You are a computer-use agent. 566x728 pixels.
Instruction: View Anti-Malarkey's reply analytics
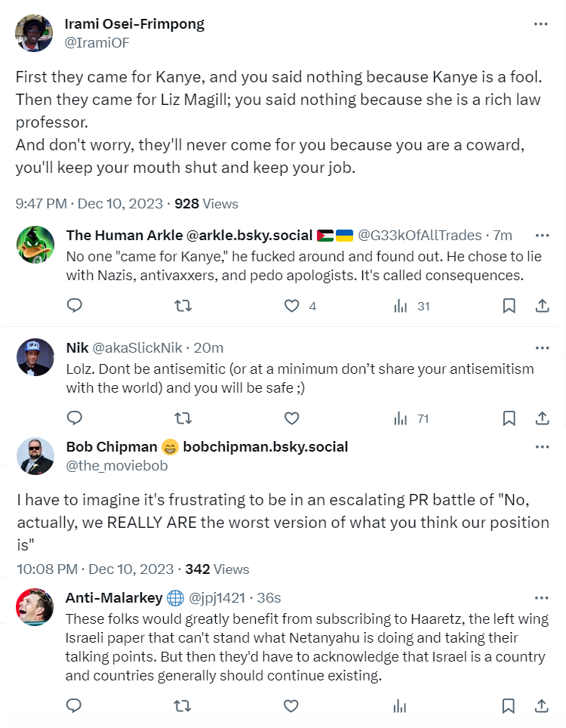point(401,706)
